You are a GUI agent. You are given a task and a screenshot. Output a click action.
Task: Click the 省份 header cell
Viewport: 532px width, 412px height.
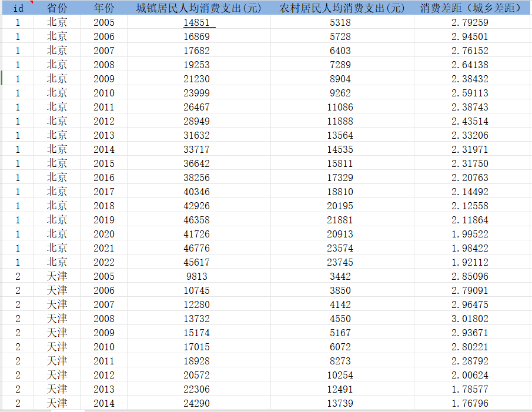pyautogui.click(x=57, y=8)
